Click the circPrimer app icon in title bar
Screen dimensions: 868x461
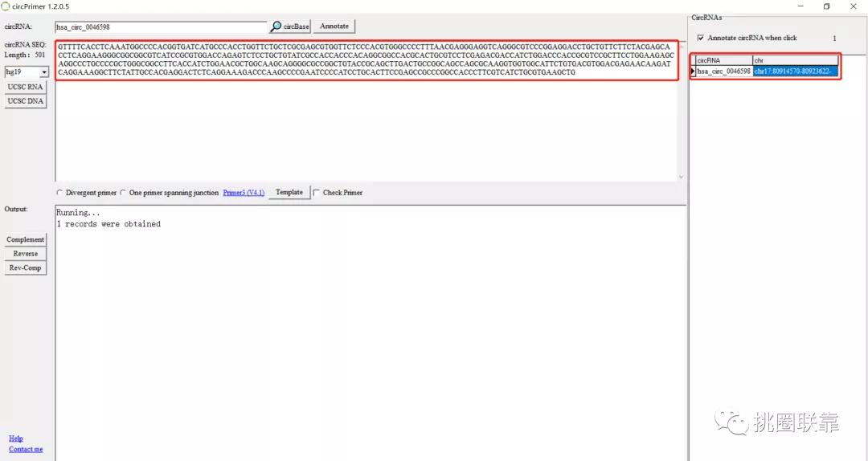click(6, 6)
